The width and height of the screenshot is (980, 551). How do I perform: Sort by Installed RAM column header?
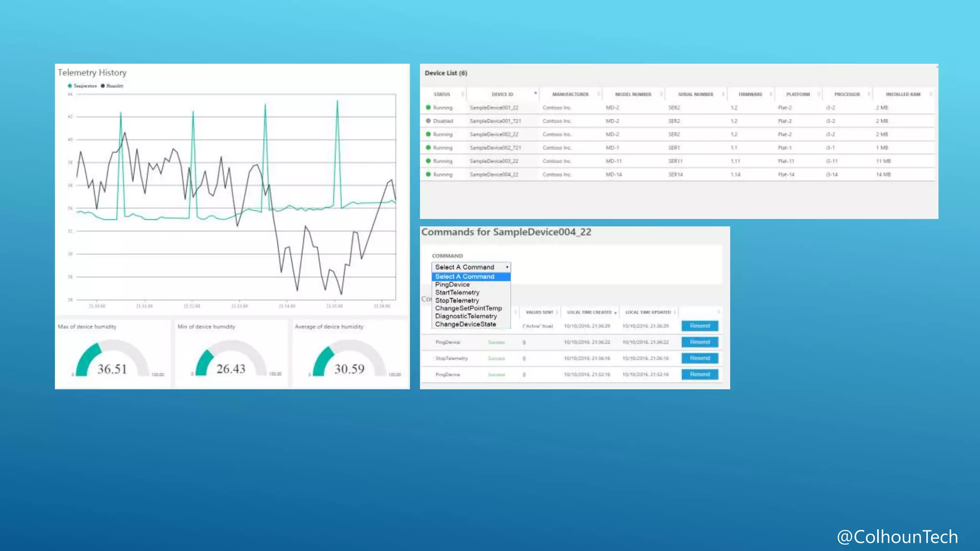tap(902, 94)
